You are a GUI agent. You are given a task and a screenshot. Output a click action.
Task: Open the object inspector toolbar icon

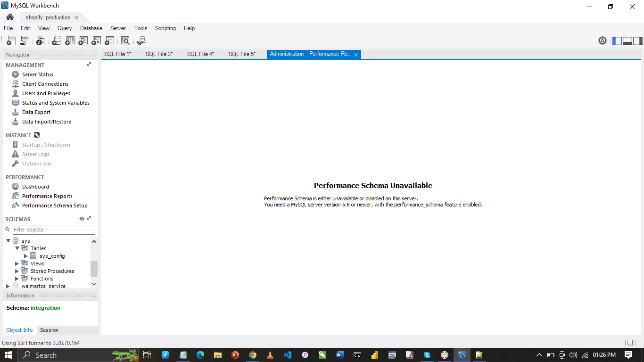41,41
